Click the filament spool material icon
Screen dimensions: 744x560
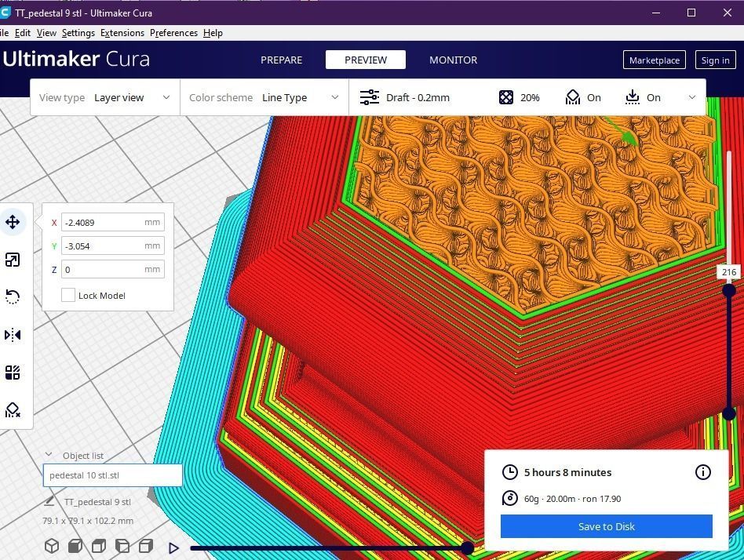(x=509, y=498)
